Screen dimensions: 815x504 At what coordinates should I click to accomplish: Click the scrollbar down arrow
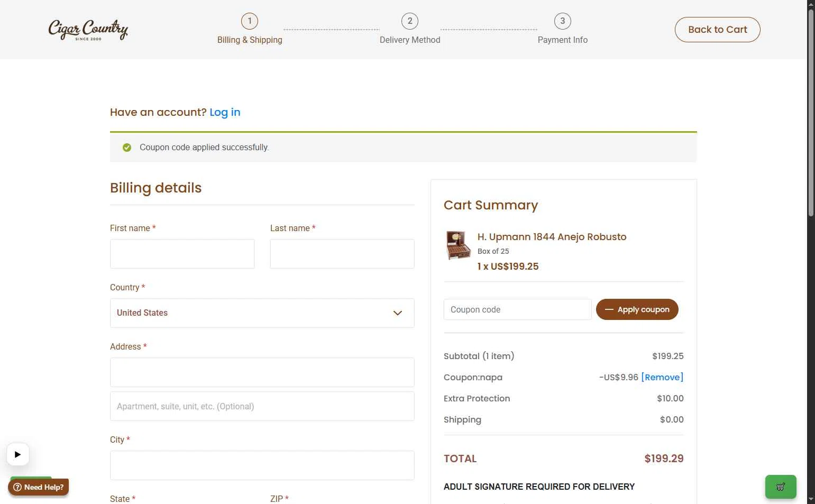coord(811,499)
